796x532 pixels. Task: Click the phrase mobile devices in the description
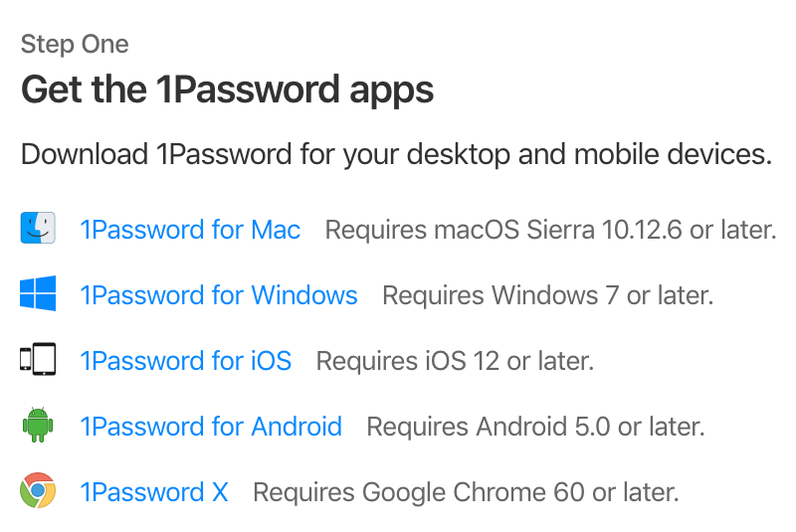pos(674,154)
